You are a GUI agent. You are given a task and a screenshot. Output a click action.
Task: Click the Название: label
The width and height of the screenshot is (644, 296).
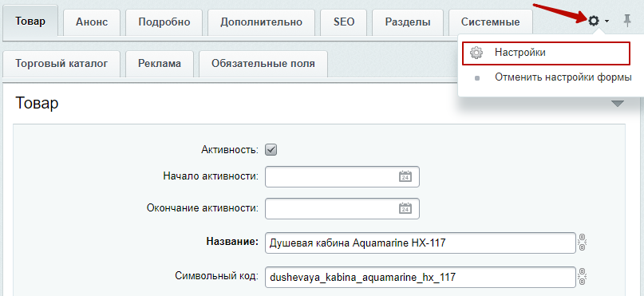click(232, 242)
